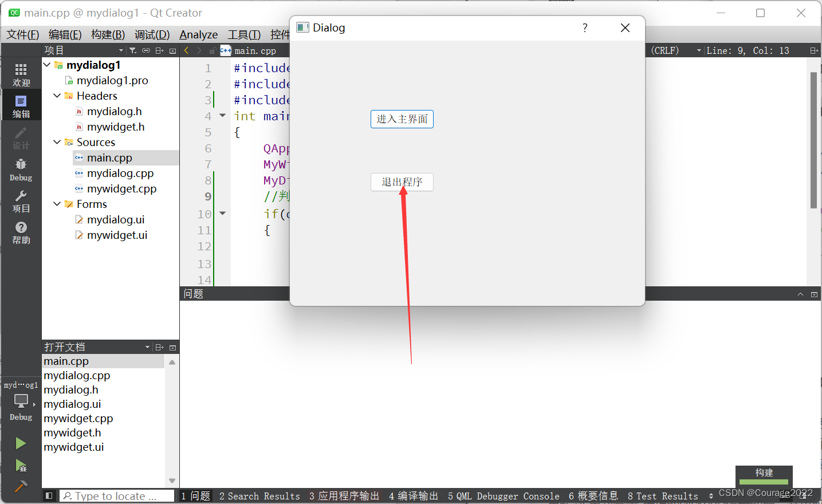The image size is (822, 504).
Task: Switch to the 4 编译输出 output tab
Action: click(x=412, y=496)
